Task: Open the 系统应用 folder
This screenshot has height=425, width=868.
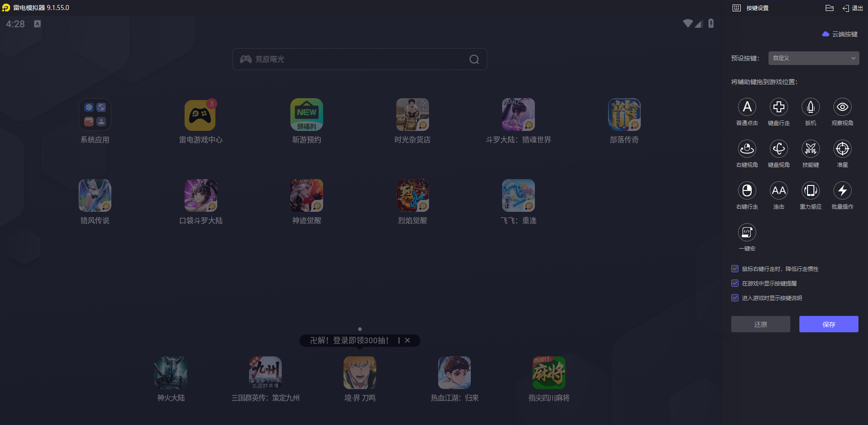Action: click(x=95, y=115)
